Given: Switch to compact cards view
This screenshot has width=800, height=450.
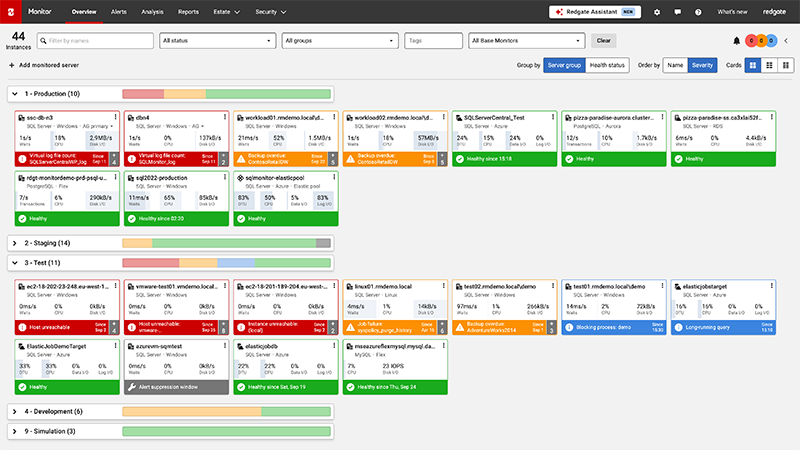Looking at the screenshot, I should [x=786, y=65].
